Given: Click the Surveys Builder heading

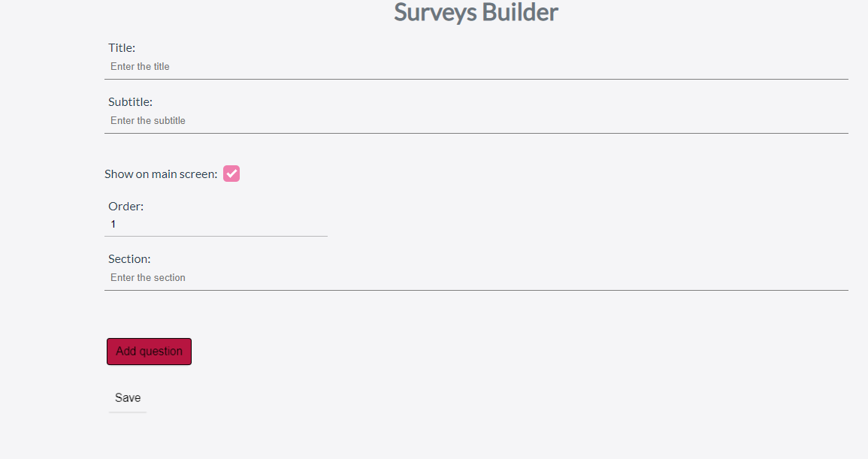Looking at the screenshot, I should click(476, 13).
